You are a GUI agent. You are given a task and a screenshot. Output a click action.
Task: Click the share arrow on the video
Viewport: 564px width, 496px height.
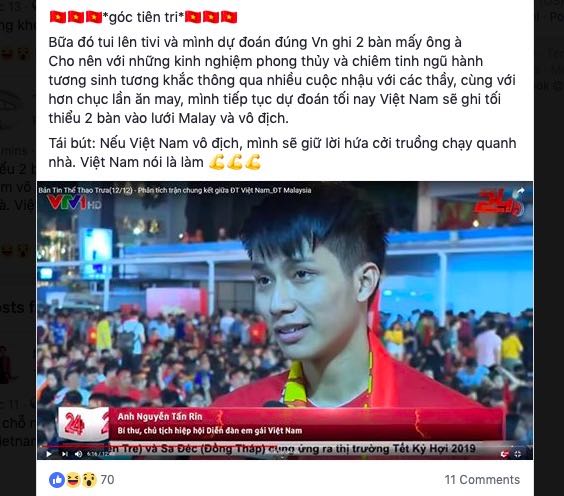click(520, 192)
